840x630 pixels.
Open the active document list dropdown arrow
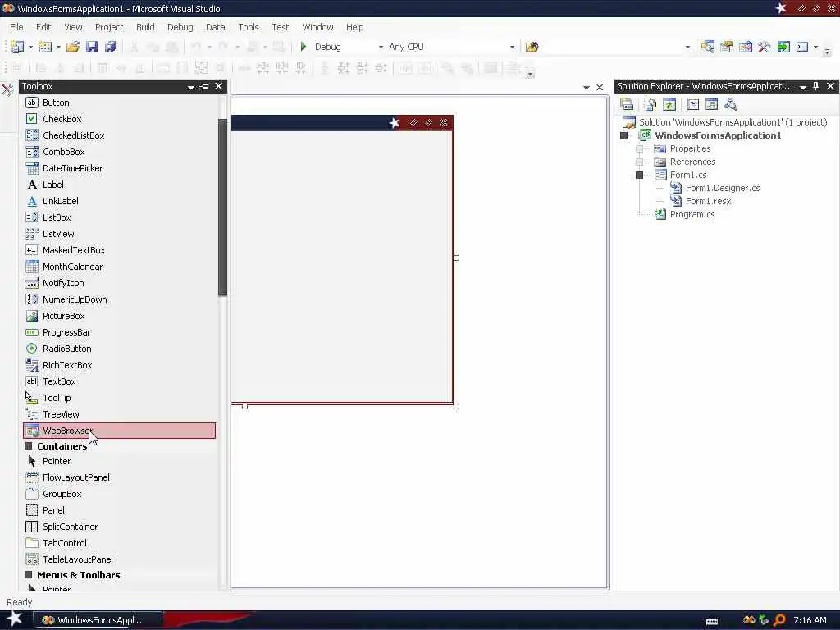pyautogui.click(x=586, y=87)
